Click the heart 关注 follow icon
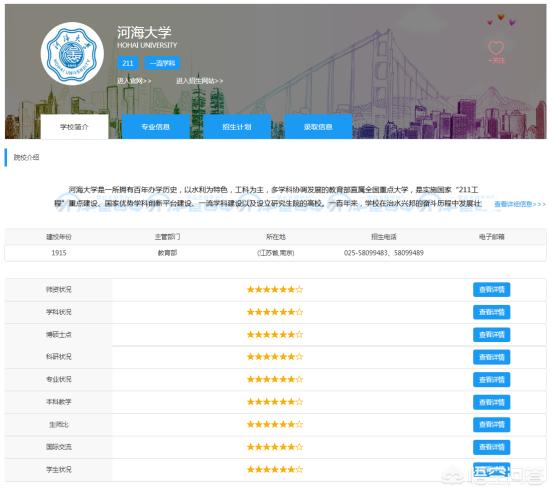Image resolution: width=554 pixels, height=495 pixels. pos(496,52)
